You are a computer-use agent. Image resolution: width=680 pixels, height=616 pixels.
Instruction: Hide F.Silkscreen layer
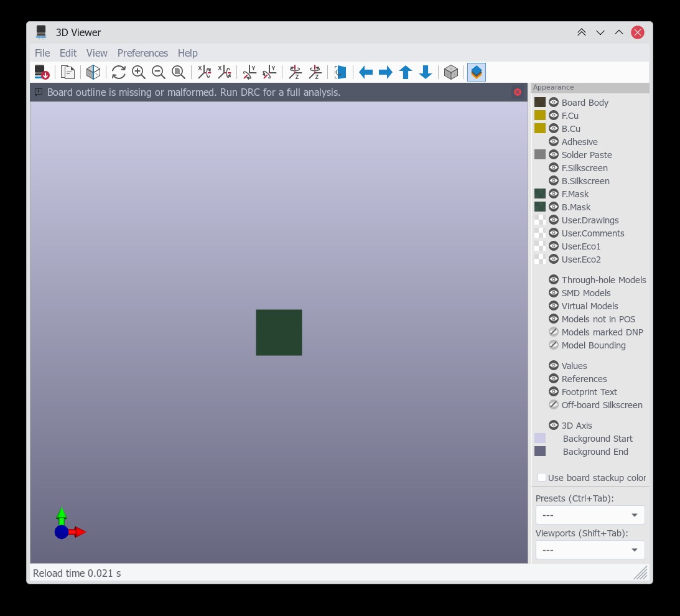coord(553,167)
